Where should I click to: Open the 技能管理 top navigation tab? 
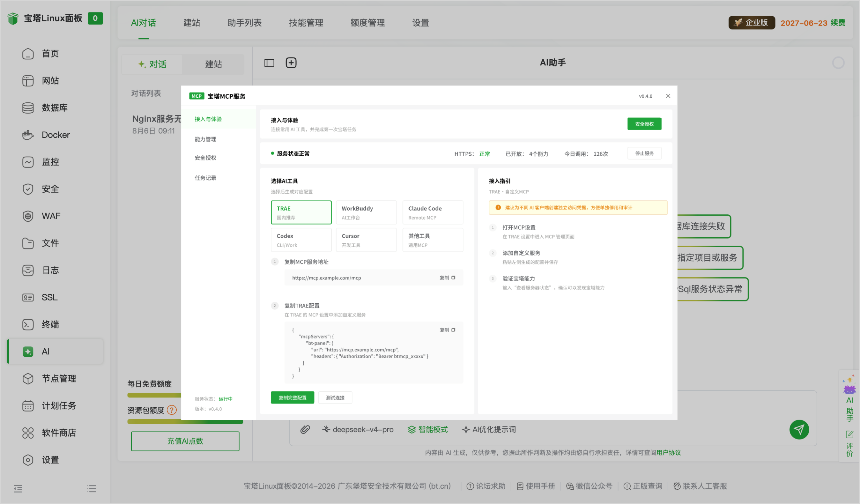[x=306, y=23]
